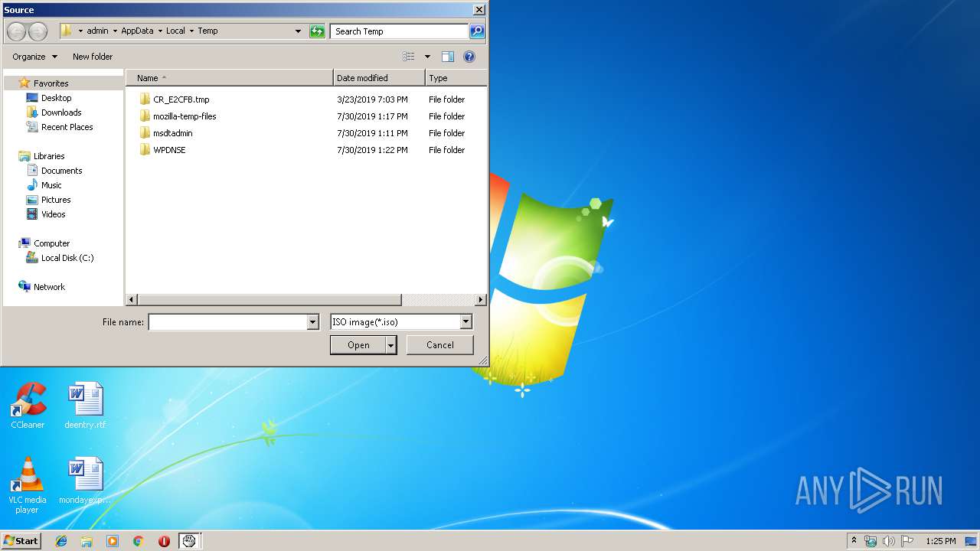The width and height of the screenshot is (980, 551).
Task: Click the Search Temp field
Action: pyautogui.click(x=400, y=31)
